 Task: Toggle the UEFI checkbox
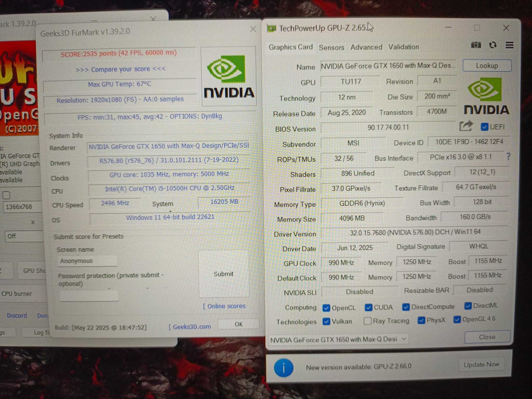click(484, 127)
